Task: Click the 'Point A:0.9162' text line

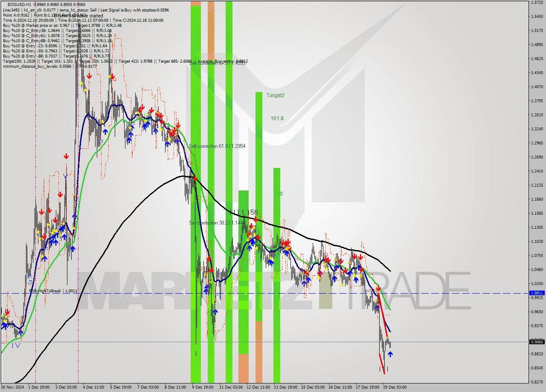Action: click(45, 15)
